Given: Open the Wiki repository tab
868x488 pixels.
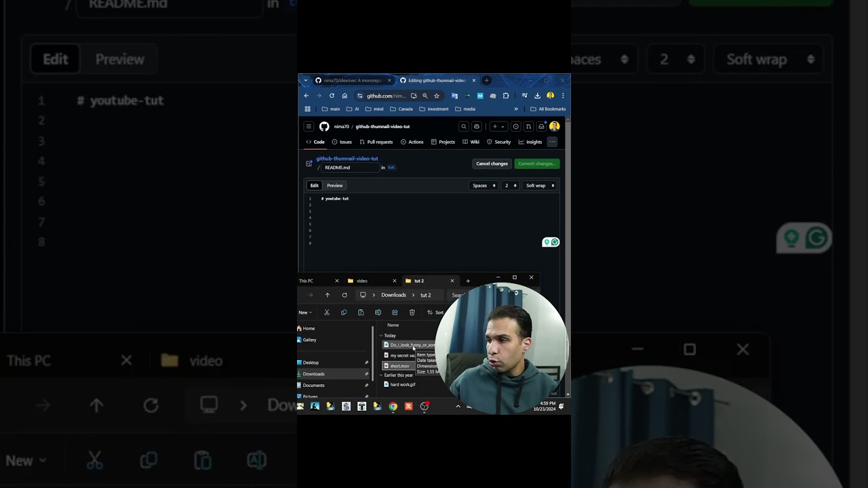Looking at the screenshot, I should coord(471,142).
